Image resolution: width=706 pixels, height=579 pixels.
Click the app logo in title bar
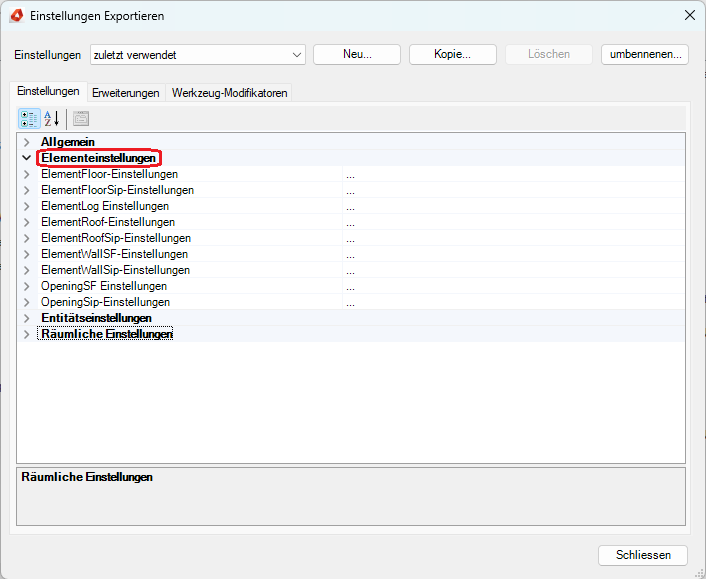[17, 16]
